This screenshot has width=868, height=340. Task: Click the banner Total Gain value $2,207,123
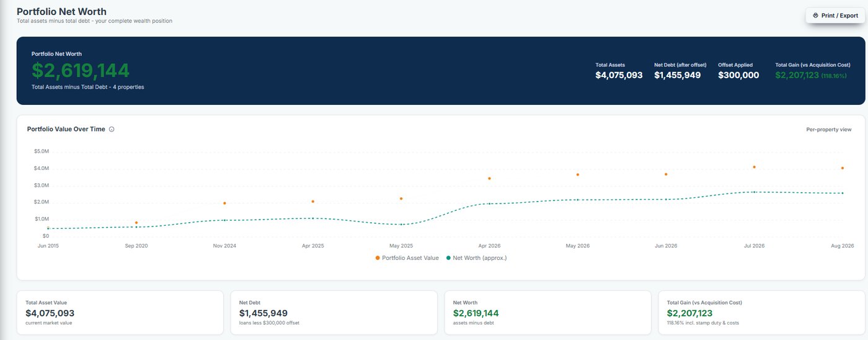(x=797, y=75)
